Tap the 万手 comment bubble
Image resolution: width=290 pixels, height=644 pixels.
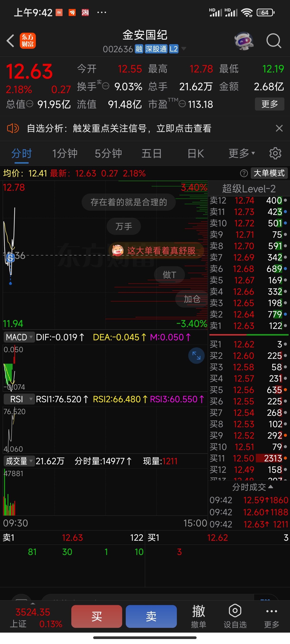click(124, 227)
